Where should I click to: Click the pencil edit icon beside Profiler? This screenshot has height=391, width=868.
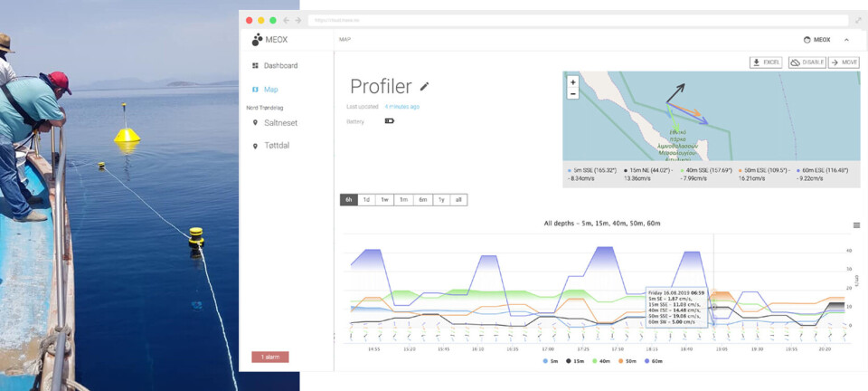coord(425,87)
